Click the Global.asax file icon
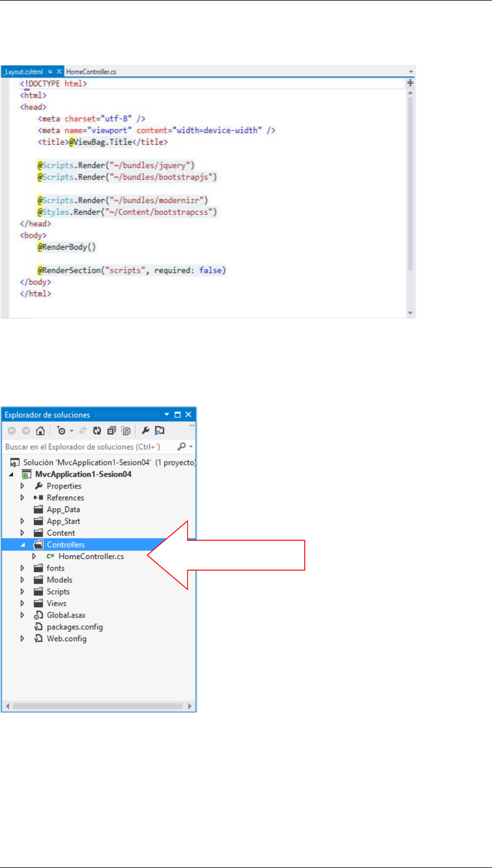The height and width of the screenshot is (868, 492). (38, 615)
